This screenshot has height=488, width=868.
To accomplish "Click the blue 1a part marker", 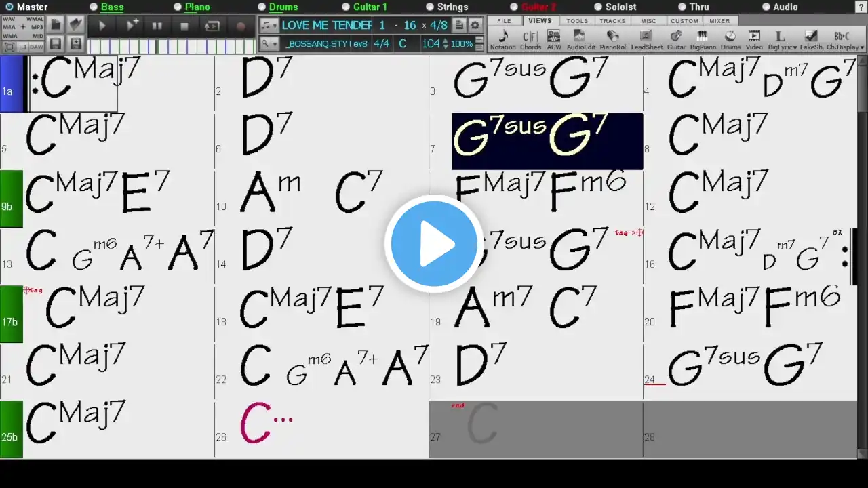I will tap(12, 84).
